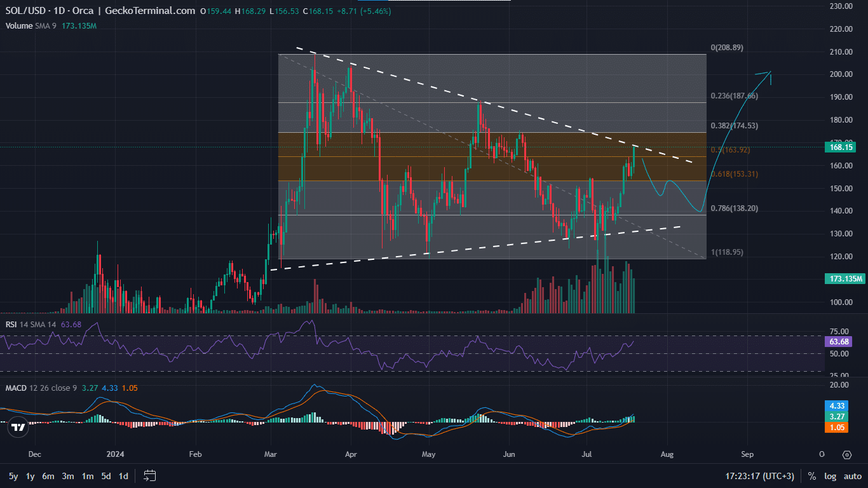This screenshot has width=868, height=488.
Task: Click the TradingView logo icon
Action: point(19,428)
